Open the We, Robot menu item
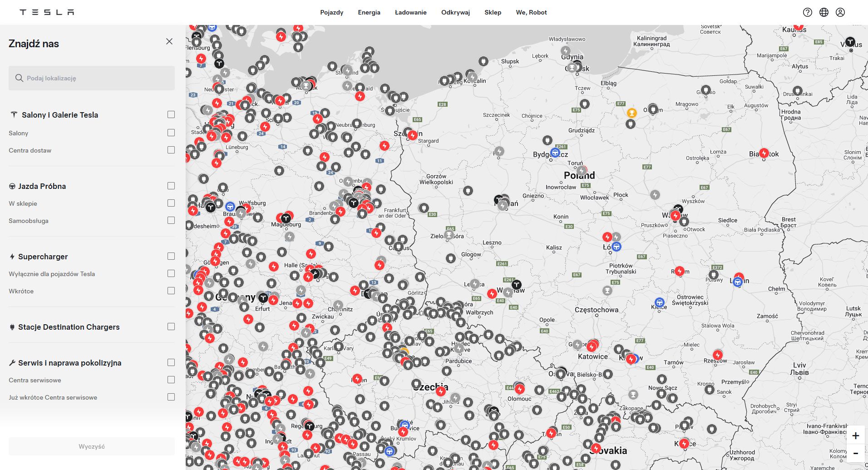Viewport: 868px width, 470px height. pos(531,12)
